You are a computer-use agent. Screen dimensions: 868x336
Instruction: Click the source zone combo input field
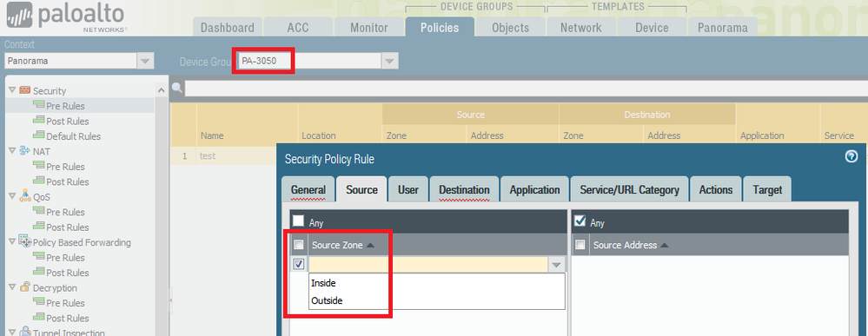[428, 265]
